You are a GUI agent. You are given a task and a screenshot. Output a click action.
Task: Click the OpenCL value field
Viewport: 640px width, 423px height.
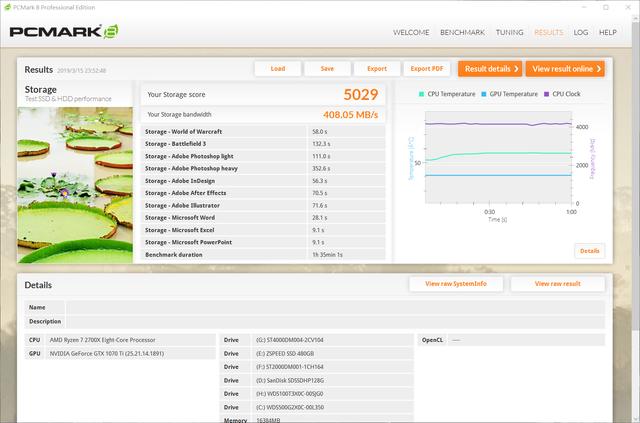tap(526, 340)
